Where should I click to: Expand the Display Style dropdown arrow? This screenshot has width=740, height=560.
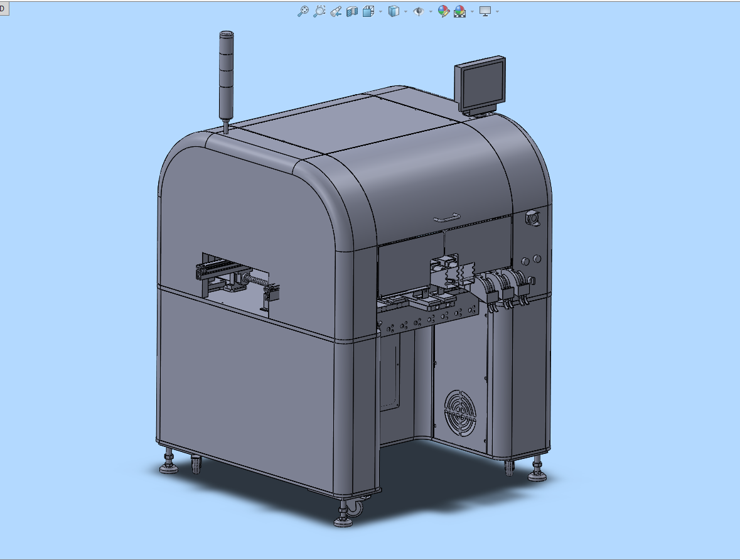[406, 12]
